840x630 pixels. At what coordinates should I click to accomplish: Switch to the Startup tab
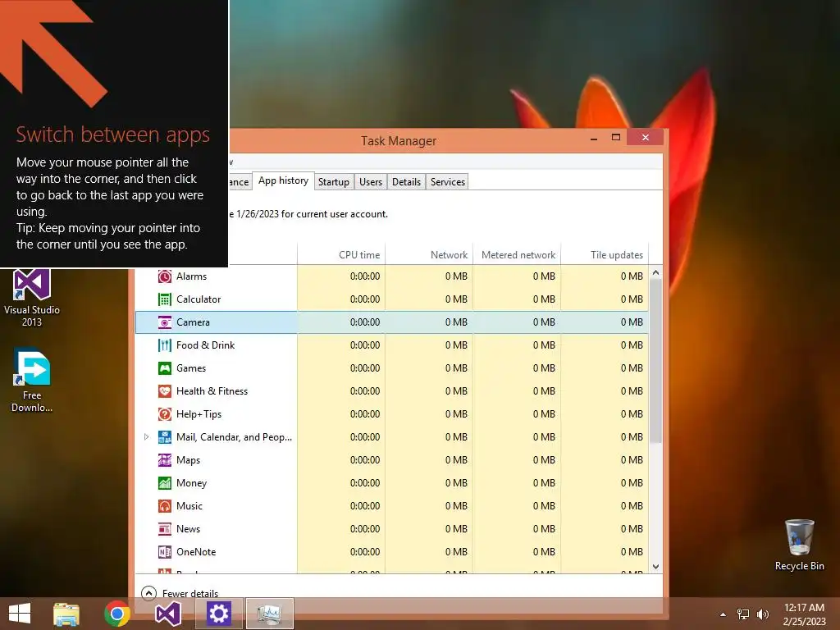coord(334,182)
